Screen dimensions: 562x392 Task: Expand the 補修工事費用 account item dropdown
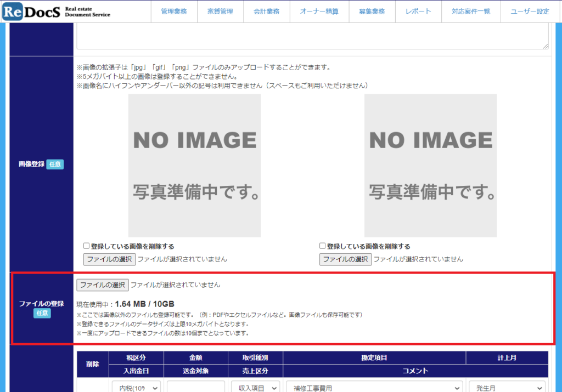coord(374,387)
